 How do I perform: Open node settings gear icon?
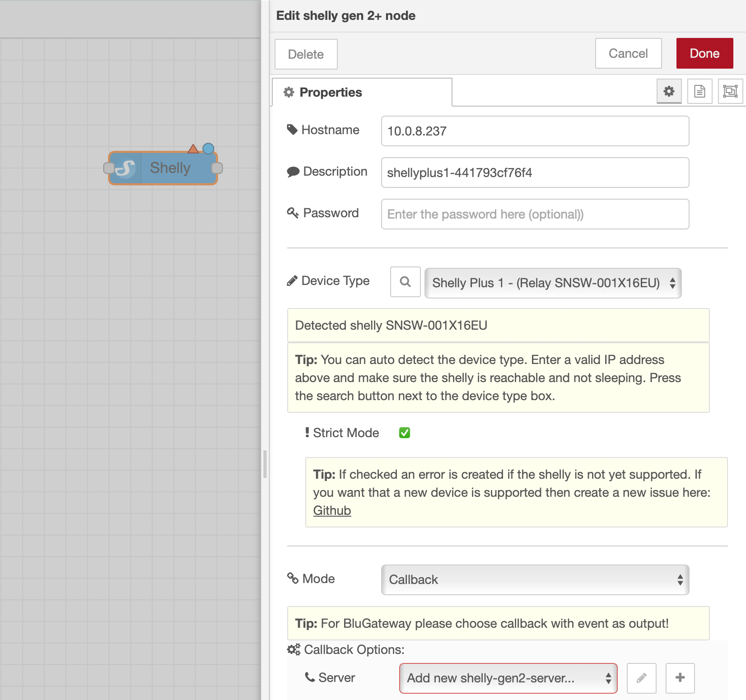pyautogui.click(x=669, y=91)
